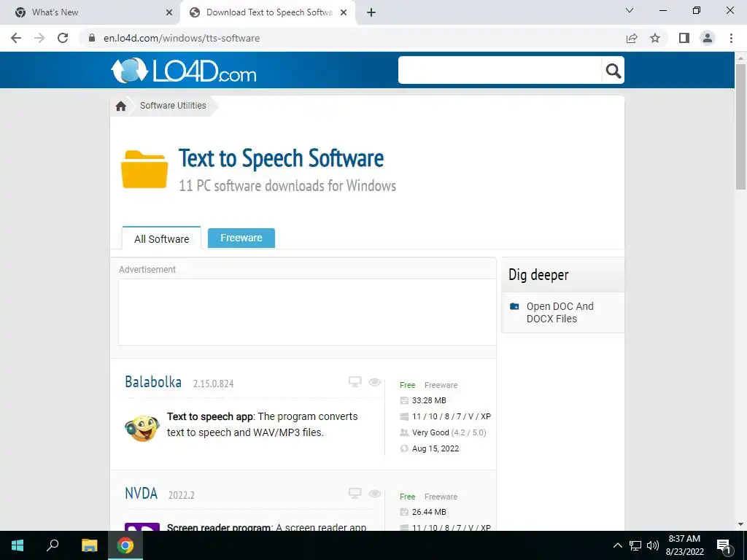Click the Text to Speech Software heading

(281, 158)
